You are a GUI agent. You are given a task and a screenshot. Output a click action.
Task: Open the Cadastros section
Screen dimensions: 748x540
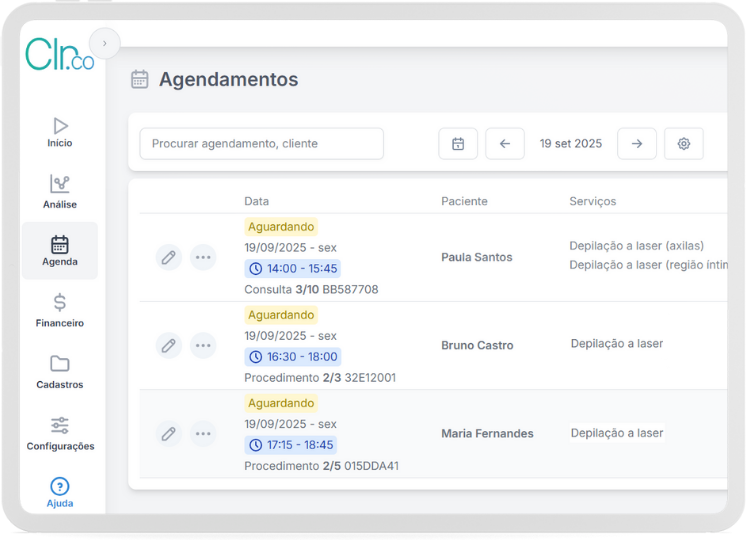pos(60,372)
